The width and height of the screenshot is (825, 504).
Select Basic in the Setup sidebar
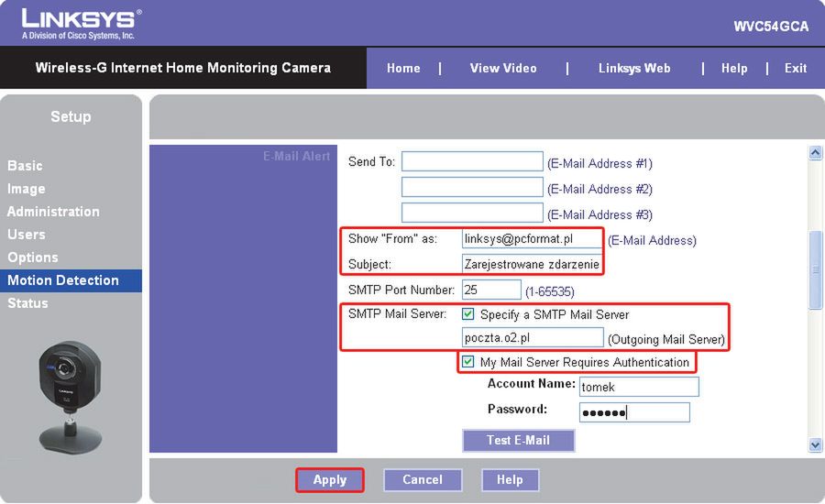25,166
